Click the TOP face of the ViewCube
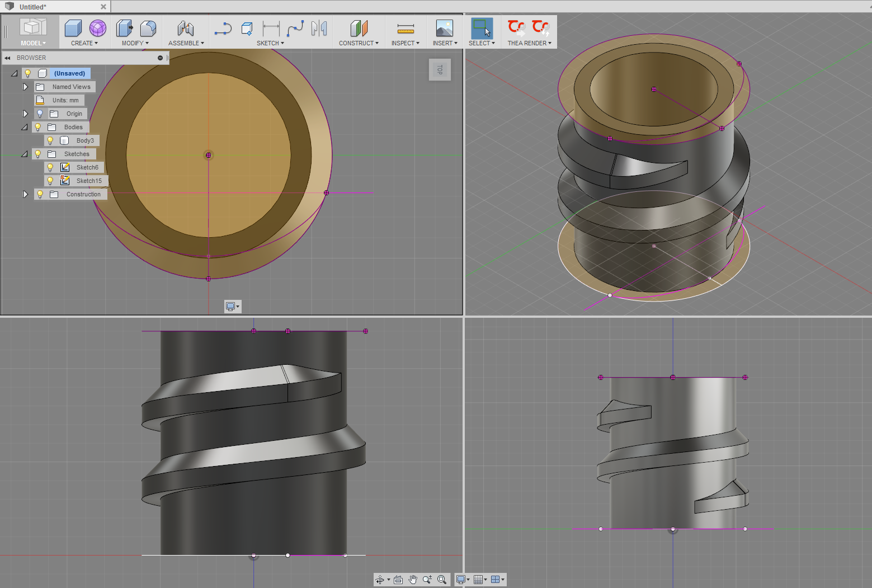This screenshot has width=872, height=588. pos(440,69)
